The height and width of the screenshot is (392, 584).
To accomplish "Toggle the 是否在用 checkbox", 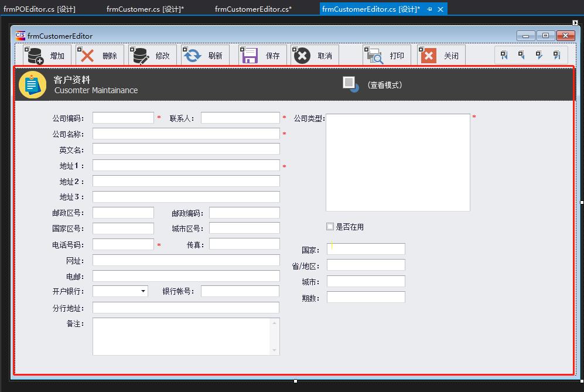I will point(330,227).
